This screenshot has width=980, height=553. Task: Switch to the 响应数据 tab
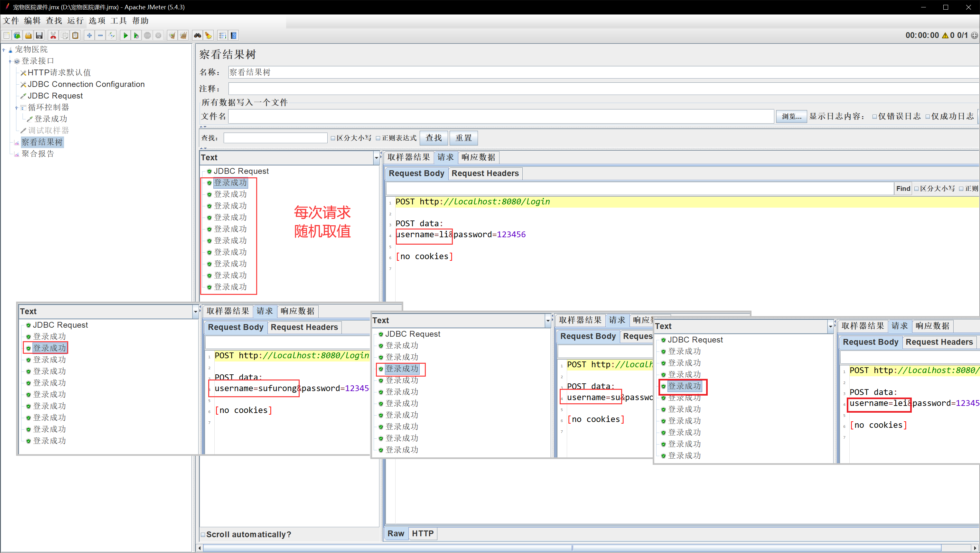click(x=478, y=157)
